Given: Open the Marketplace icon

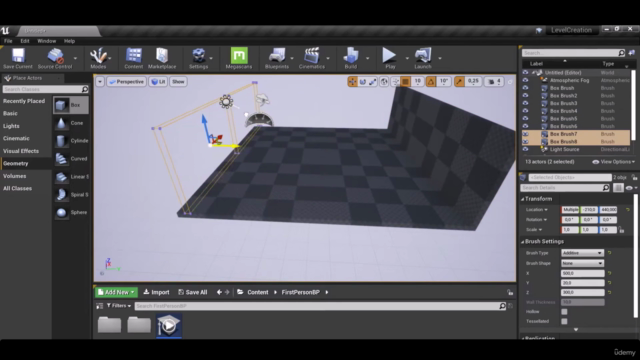Looking at the screenshot, I should coord(162,58).
